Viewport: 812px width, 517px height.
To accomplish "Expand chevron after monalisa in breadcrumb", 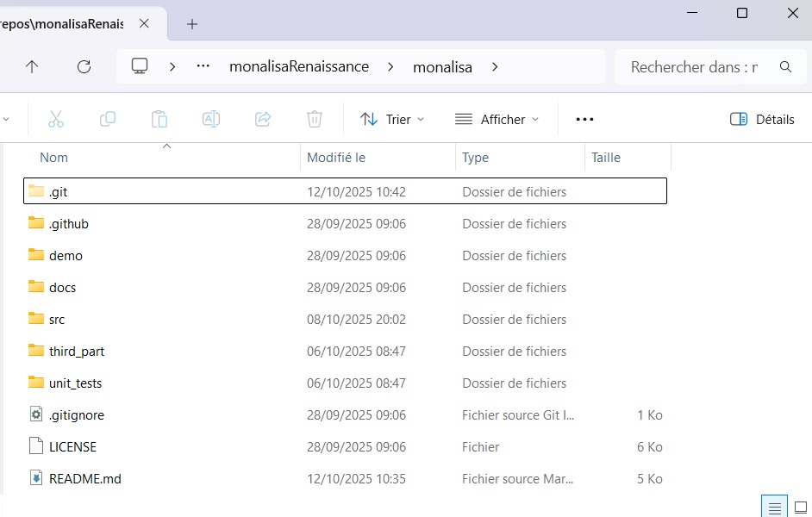I will pyautogui.click(x=495, y=66).
